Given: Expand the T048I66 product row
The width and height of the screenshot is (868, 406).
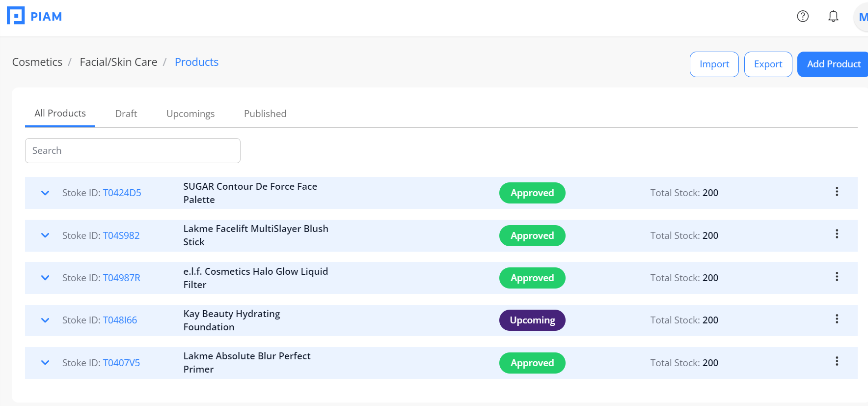Looking at the screenshot, I should coord(45,320).
